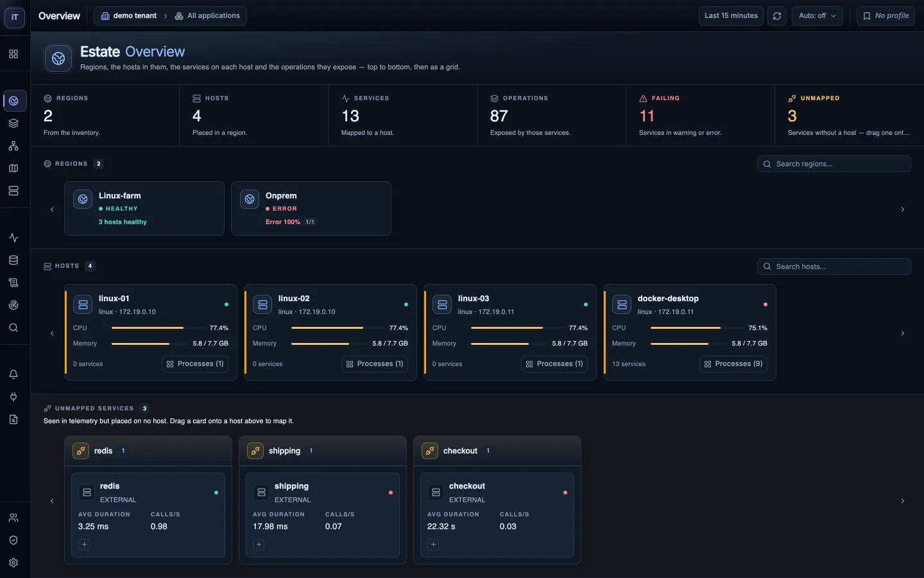Click the plus icon on redis card
Viewport: 924px width, 578px height.
(84, 545)
